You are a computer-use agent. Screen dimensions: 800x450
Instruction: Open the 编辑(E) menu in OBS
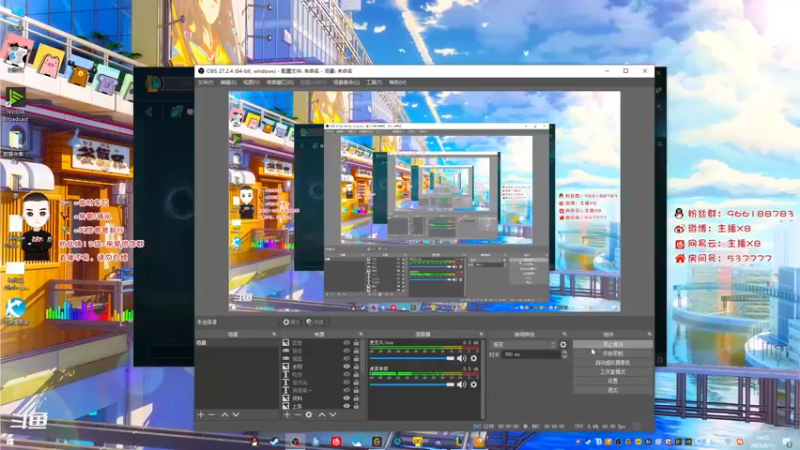228,82
